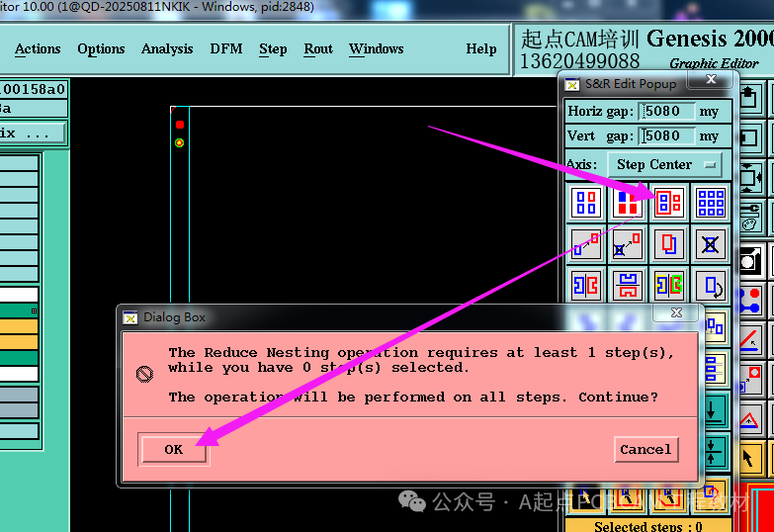The image size is (774, 532).
Task: Click the red square pad on the canvas
Action: 180,125
